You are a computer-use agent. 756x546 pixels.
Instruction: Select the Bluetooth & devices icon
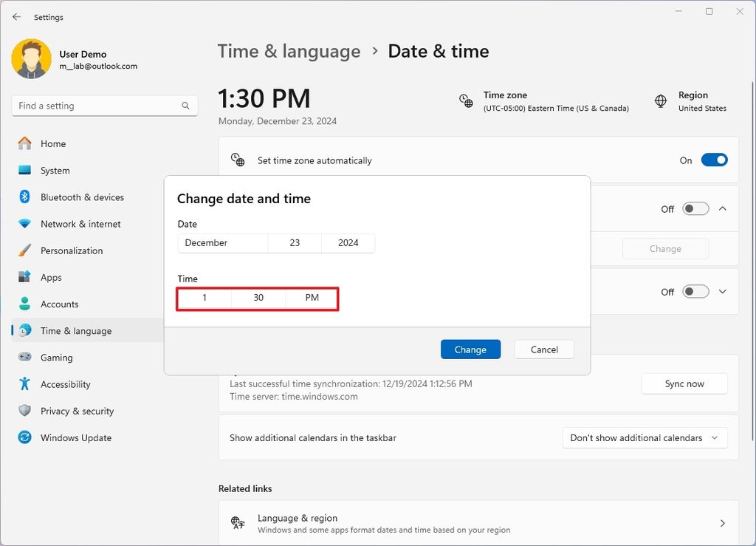point(27,197)
